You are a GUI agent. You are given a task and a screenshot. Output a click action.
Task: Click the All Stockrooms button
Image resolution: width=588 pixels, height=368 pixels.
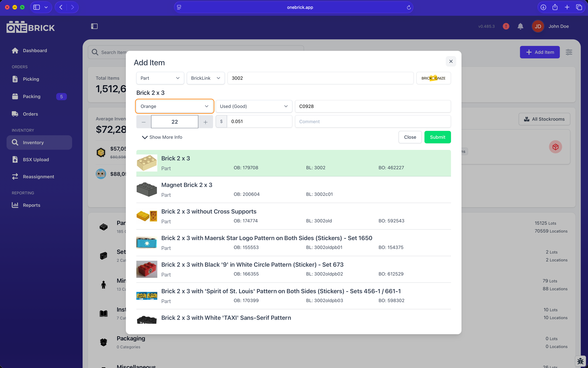click(x=544, y=119)
